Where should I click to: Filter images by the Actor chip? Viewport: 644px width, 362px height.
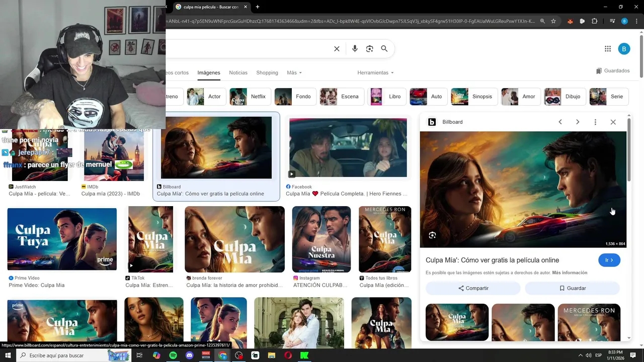point(206,97)
